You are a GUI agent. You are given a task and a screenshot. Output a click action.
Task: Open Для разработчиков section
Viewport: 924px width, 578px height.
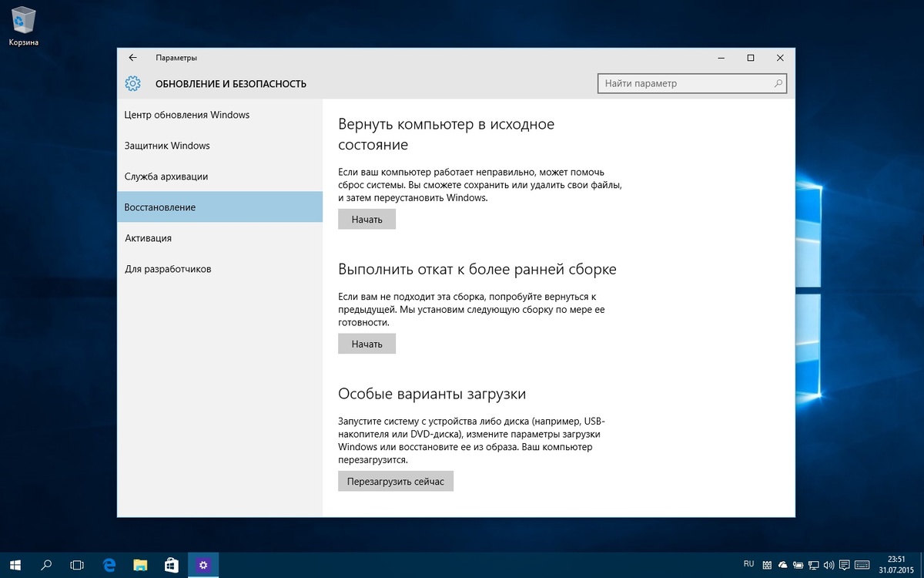pos(219,269)
